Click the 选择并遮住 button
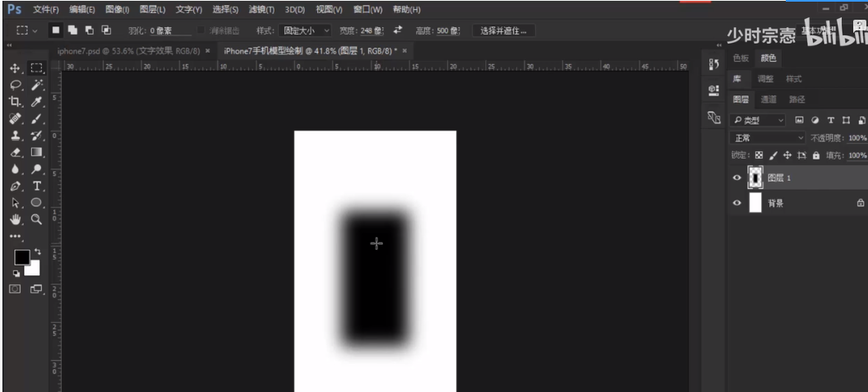This screenshot has width=868, height=392. (x=503, y=30)
